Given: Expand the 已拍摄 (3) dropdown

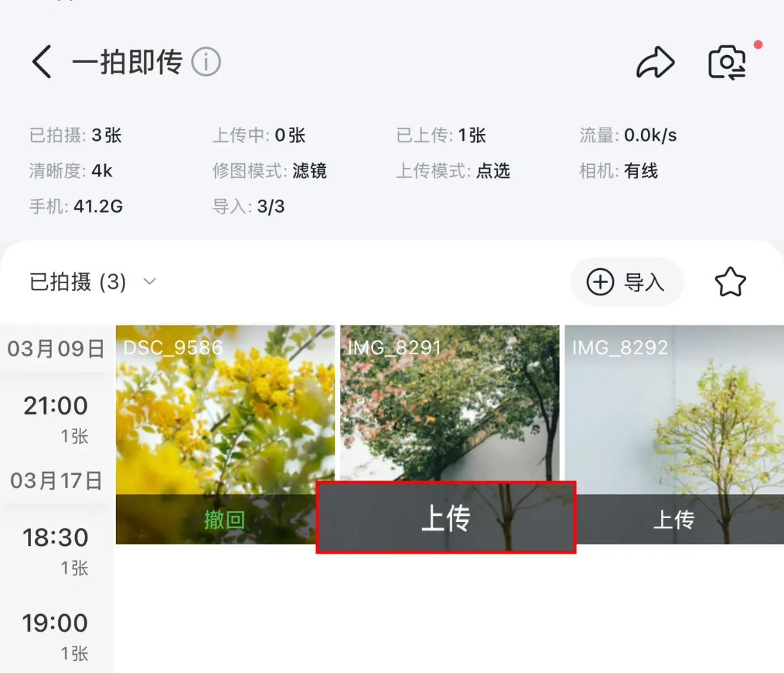Looking at the screenshot, I should coord(93,282).
